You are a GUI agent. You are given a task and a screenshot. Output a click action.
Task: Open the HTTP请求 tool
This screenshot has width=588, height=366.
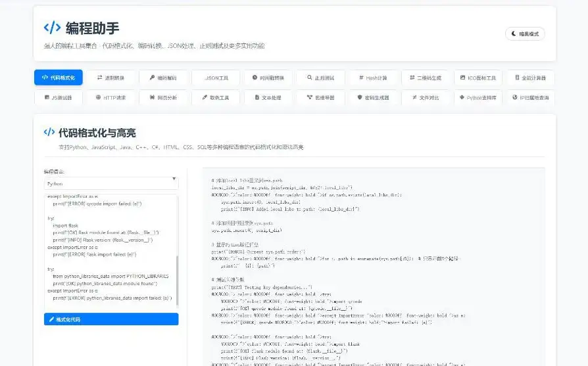pos(110,97)
